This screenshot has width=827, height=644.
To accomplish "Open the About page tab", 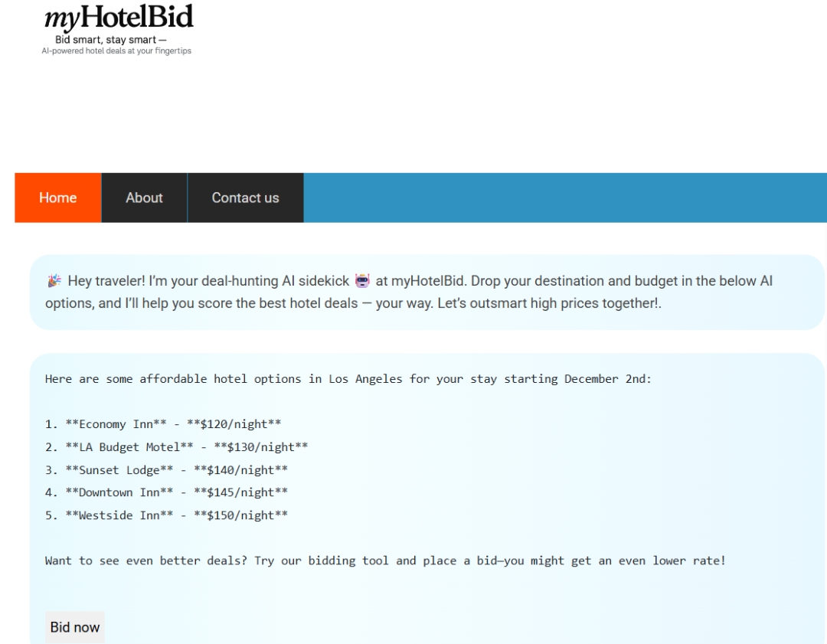I will 144,198.
